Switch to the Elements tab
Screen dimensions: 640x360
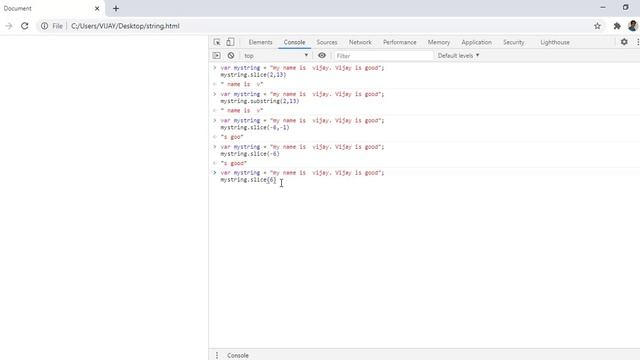coord(260,42)
